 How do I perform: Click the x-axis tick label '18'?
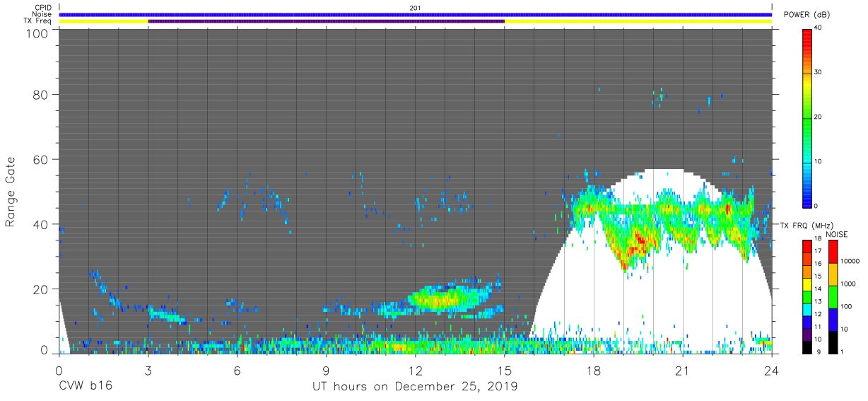594,369
